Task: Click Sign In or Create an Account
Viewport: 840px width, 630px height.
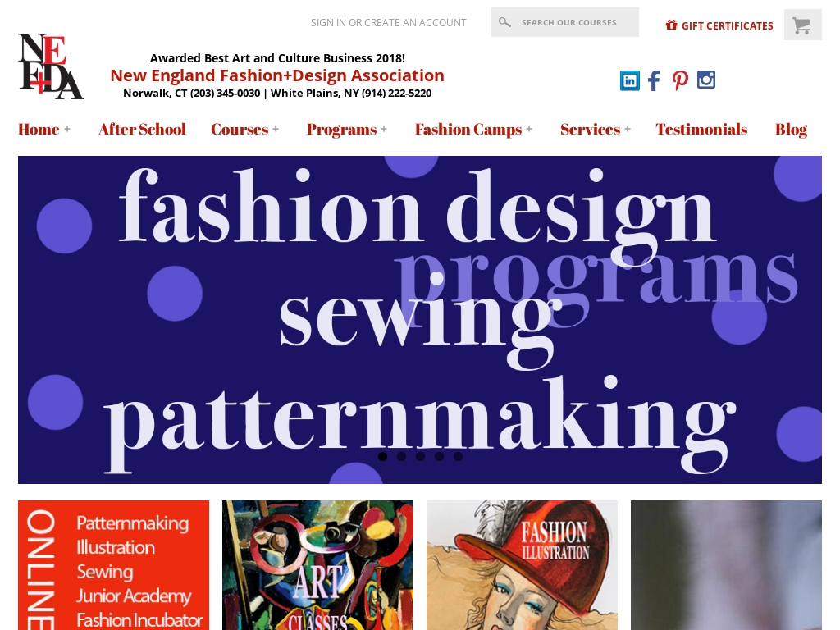Action: (x=388, y=22)
